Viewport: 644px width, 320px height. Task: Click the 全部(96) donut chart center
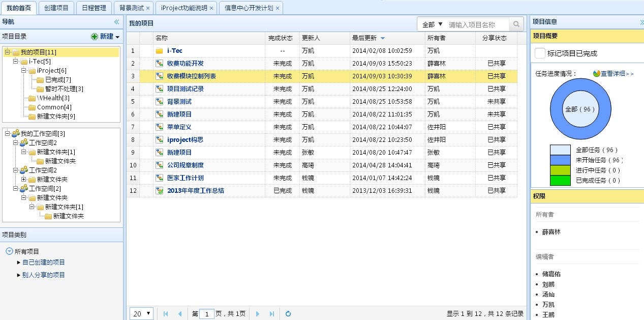pyautogui.click(x=580, y=109)
